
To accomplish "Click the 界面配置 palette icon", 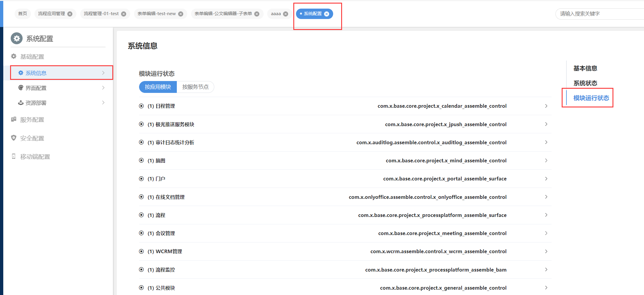I will 21,88.
